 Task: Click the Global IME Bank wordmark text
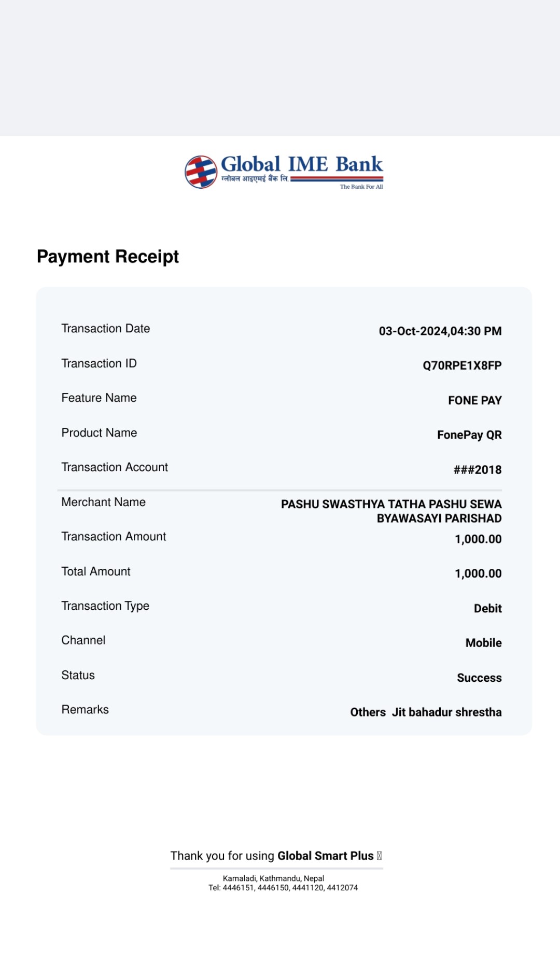pyautogui.click(x=302, y=164)
